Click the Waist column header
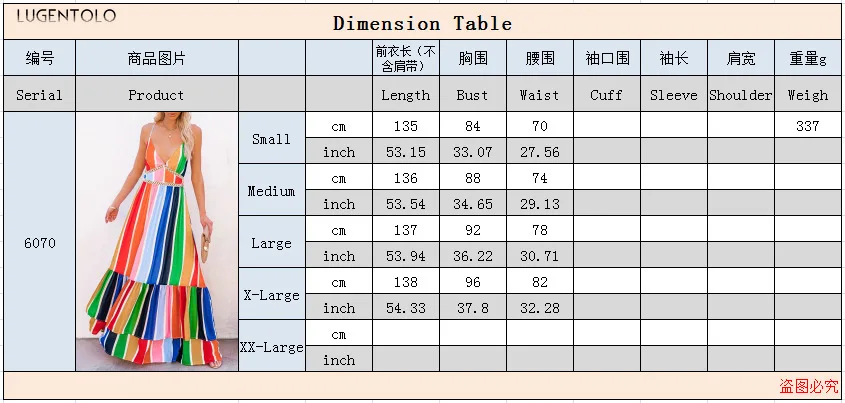This screenshot has height=403, width=845. pyautogui.click(x=539, y=95)
